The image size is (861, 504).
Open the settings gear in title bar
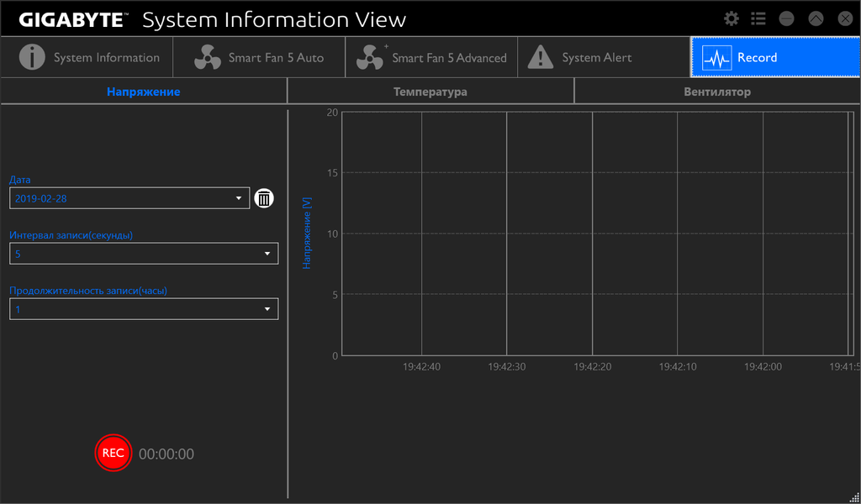pos(732,18)
